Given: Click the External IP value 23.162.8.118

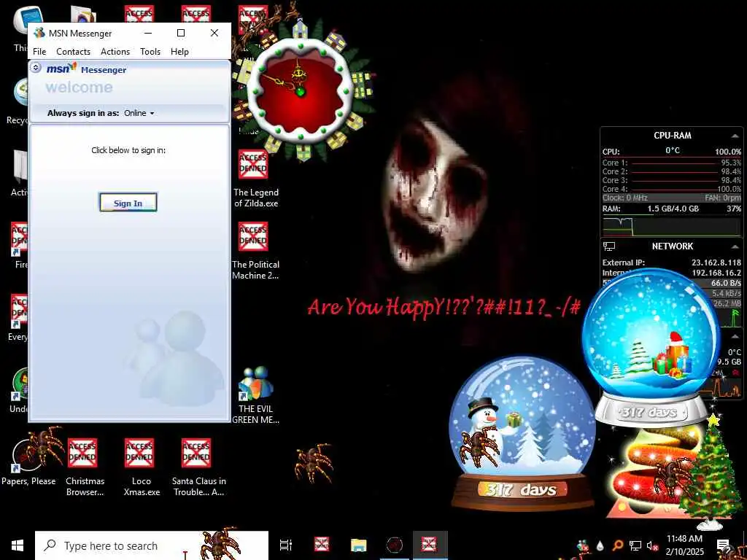Looking at the screenshot, I should pyautogui.click(x=716, y=262).
